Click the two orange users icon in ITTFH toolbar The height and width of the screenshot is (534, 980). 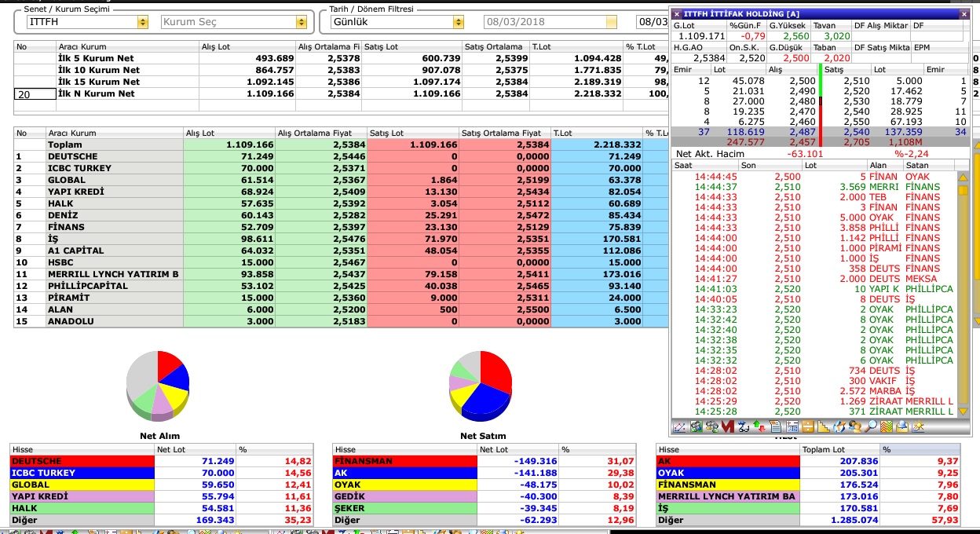tap(854, 427)
